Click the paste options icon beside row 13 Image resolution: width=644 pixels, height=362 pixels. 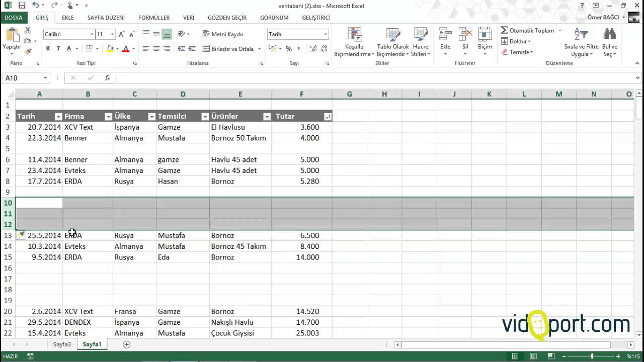click(x=21, y=235)
